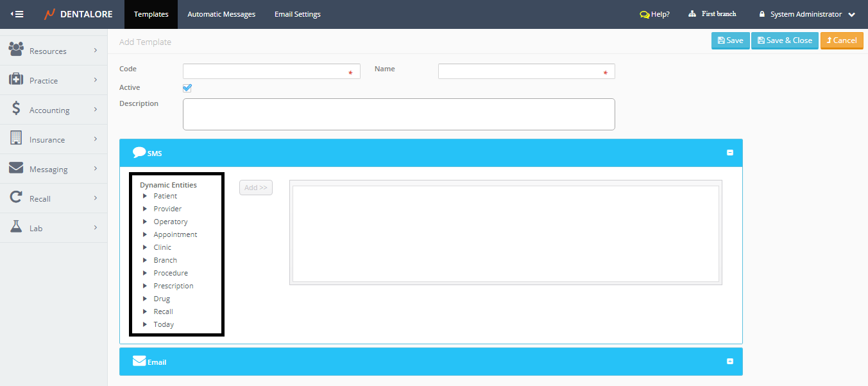Go to Email Settings tab

point(297,14)
